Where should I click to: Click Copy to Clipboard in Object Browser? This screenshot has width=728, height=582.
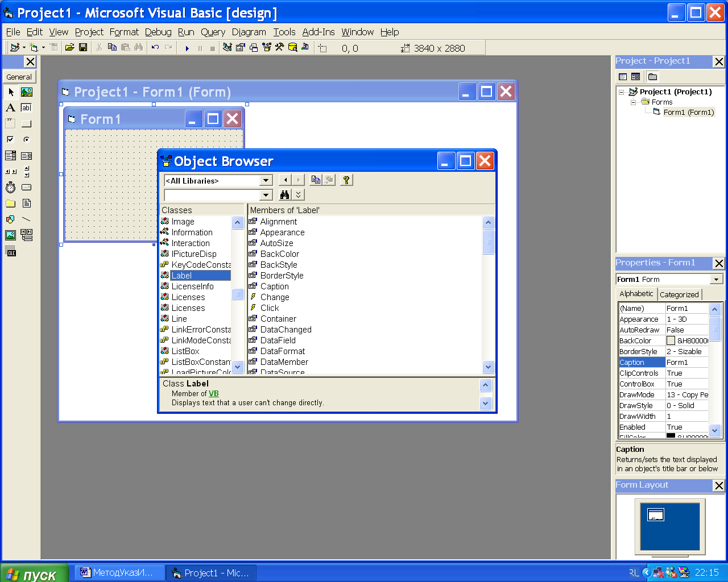pyautogui.click(x=316, y=180)
